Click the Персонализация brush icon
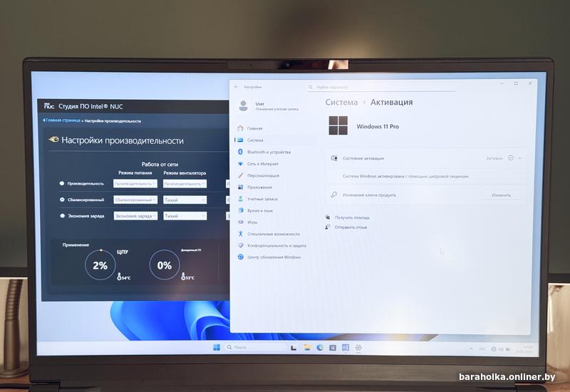Screen dimensions: 570x392 (x=240, y=175)
